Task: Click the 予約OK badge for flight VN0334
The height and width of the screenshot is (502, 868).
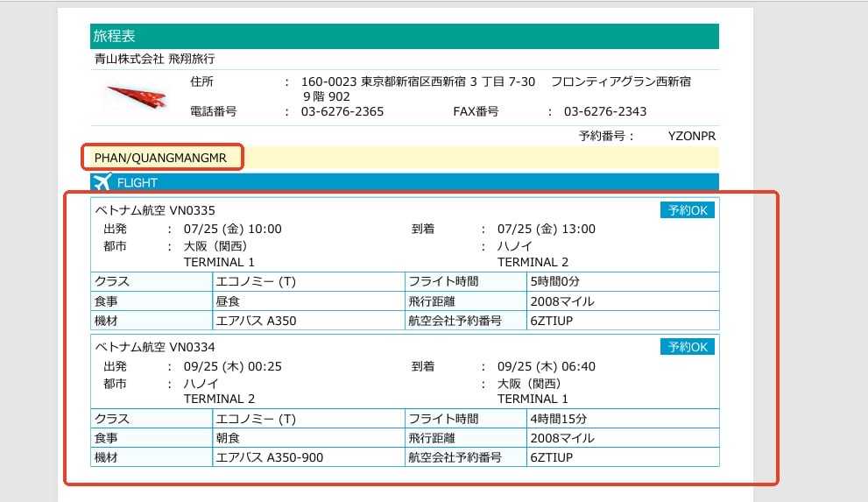Action: coord(687,347)
